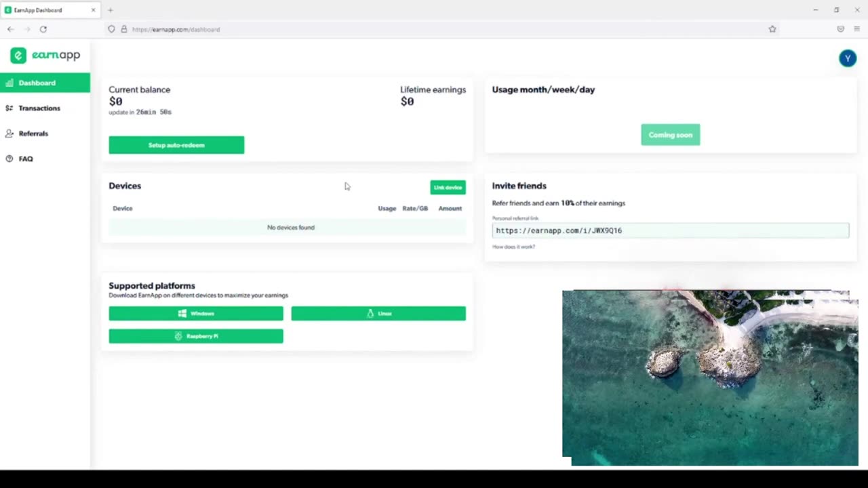Click the Link device button
Viewport: 868px width, 488px height.
coord(448,187)
